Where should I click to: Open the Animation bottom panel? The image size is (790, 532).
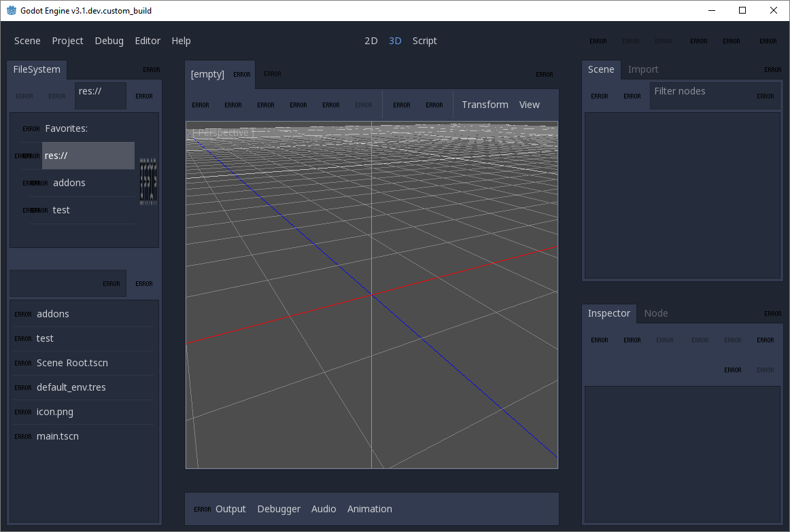[369, 508]
